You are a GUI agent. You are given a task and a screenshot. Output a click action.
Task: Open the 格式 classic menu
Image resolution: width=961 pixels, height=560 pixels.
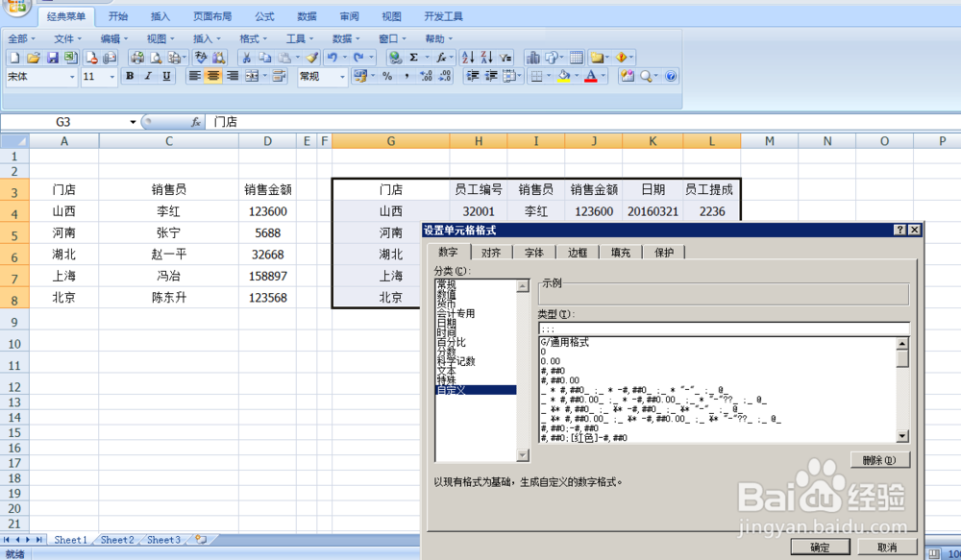[x=253, y=38]
